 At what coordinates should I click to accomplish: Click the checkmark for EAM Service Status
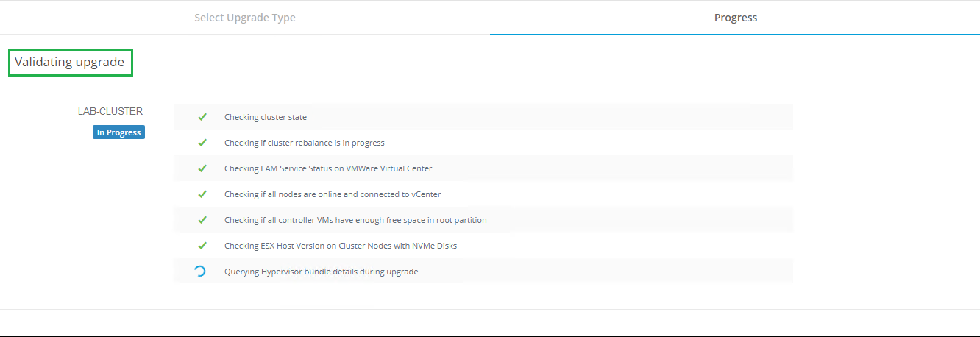(x=202, y=168)
